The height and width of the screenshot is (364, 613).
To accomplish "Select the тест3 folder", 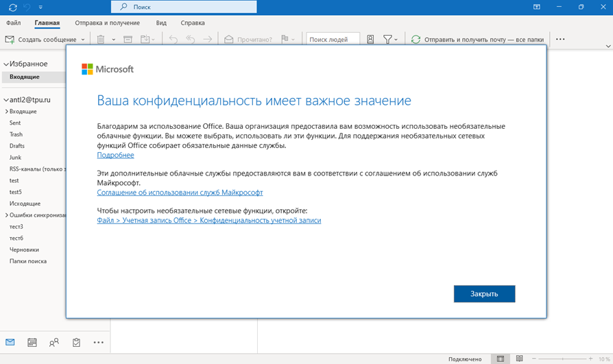I will pyautogui.click(x=16, y=226).
